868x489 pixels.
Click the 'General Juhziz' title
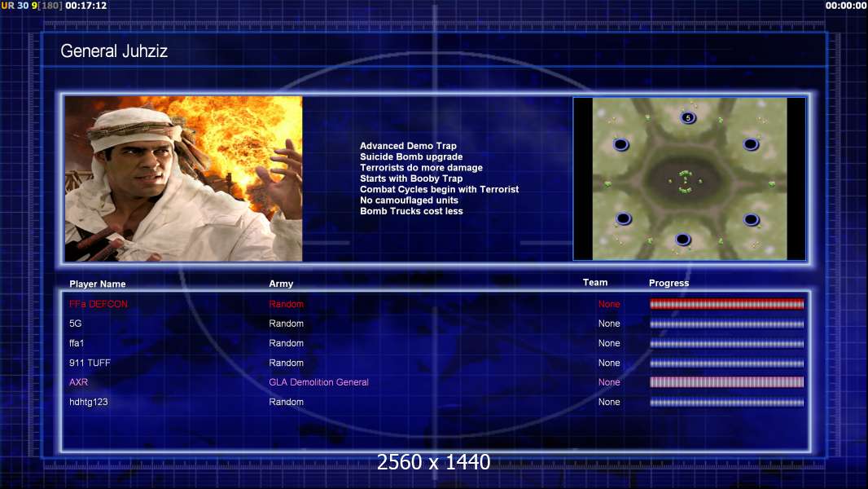click(x=114, y=51)
